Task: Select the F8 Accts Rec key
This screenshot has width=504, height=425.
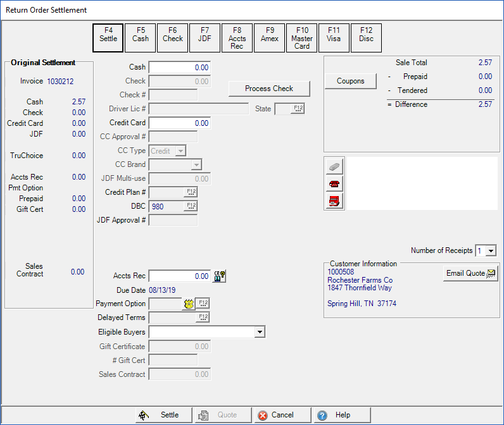Action: point(237,38)
